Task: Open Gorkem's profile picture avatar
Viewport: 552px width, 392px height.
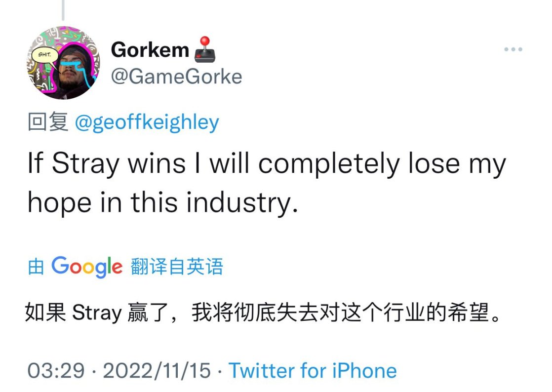Action: [63, 63]
